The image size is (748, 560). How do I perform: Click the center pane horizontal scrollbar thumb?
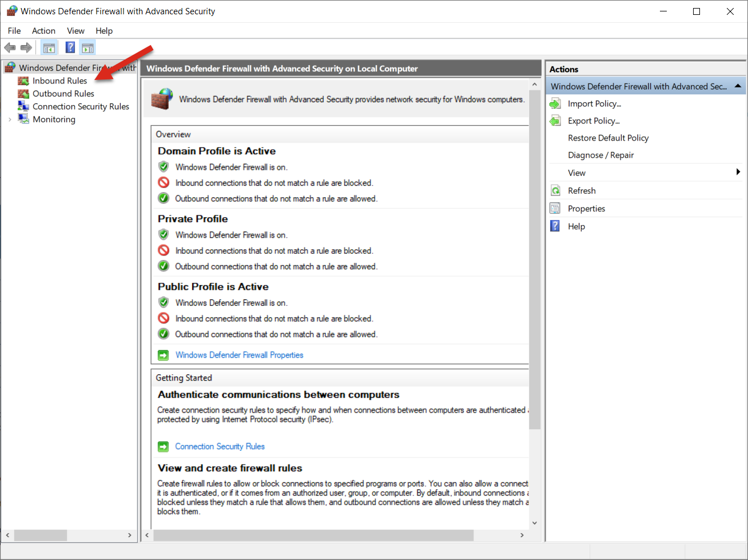tap(313, 535)
